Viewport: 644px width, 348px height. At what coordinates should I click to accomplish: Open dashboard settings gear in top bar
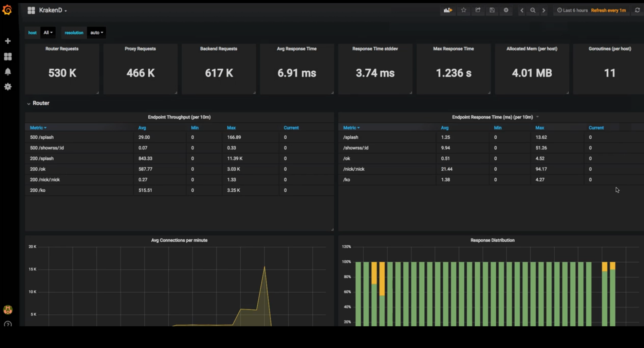506,10
